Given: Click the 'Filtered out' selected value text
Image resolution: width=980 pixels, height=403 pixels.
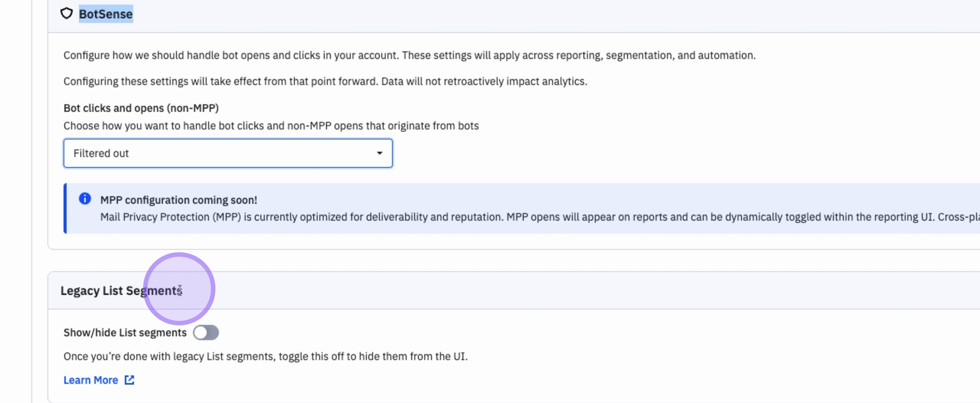Looking at the screenshot, I should [x=101, y=153].
